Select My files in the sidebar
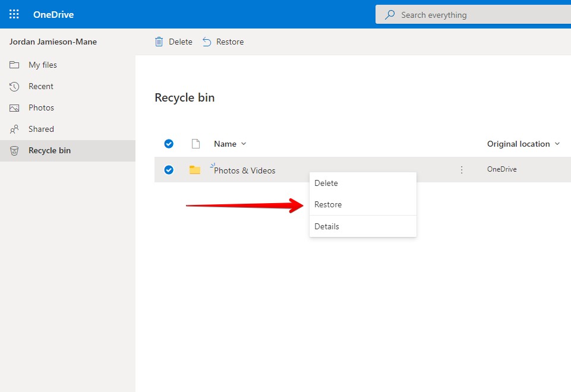 tap(42, 65)
